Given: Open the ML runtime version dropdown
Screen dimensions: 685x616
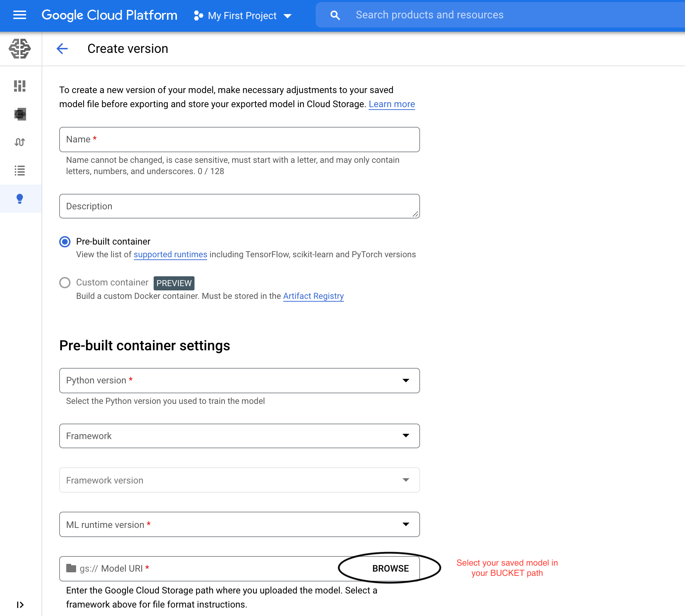Looking at the screenshot, I should (x=239, y=524).
